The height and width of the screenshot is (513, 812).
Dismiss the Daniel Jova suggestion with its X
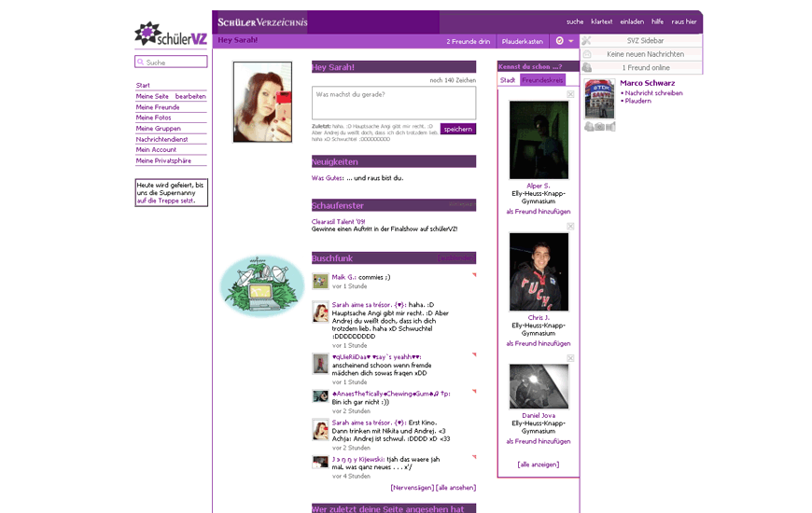click(x=570, y=358)
